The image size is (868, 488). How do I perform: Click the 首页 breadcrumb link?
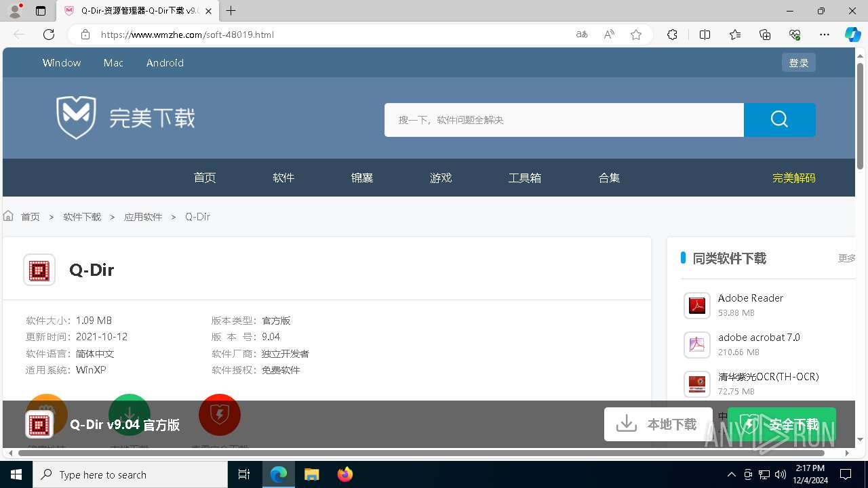click(31, 217)
